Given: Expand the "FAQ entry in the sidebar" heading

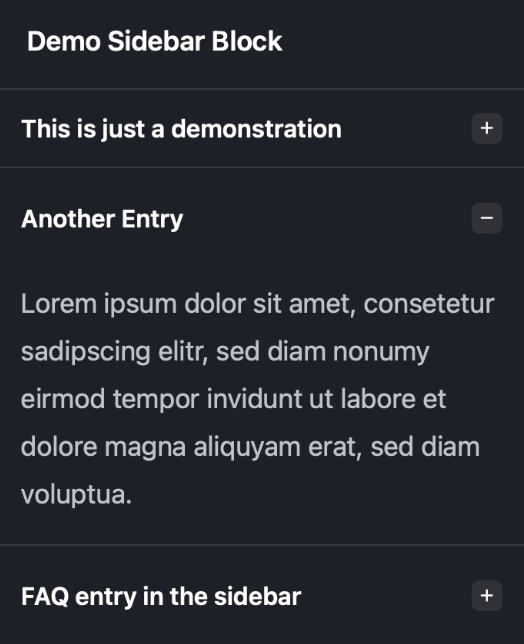Looking at the screenshot, I should point(161,596).
